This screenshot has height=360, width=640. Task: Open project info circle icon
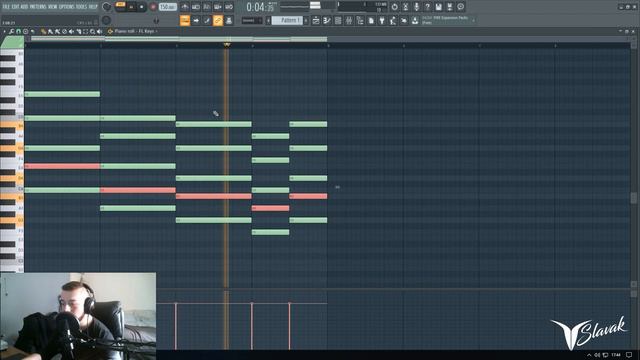pos(460,7)
